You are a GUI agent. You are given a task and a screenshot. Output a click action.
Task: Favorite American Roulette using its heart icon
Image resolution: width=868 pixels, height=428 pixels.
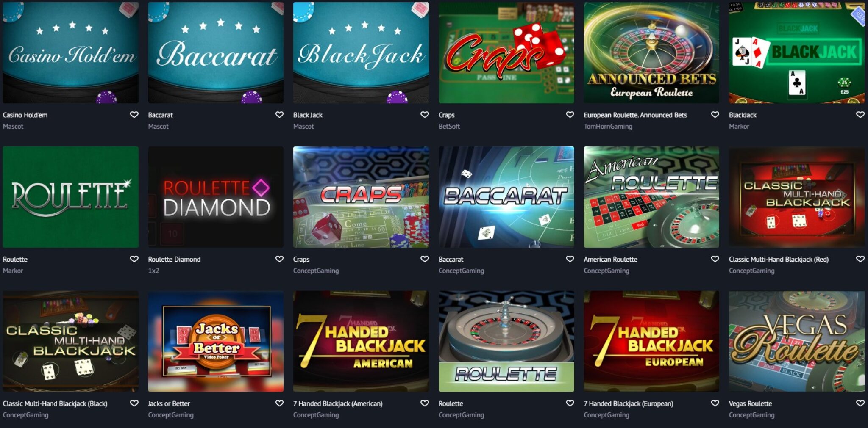coord(715,259)
